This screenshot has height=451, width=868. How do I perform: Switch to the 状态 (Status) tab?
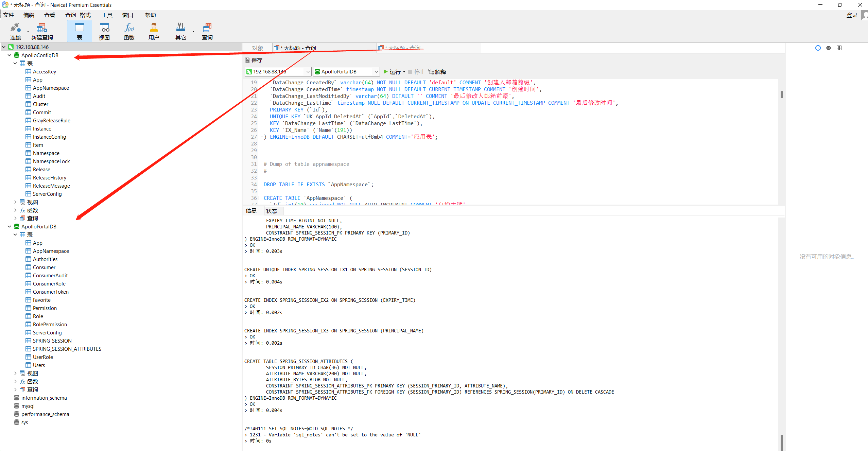tap(271, 211)
